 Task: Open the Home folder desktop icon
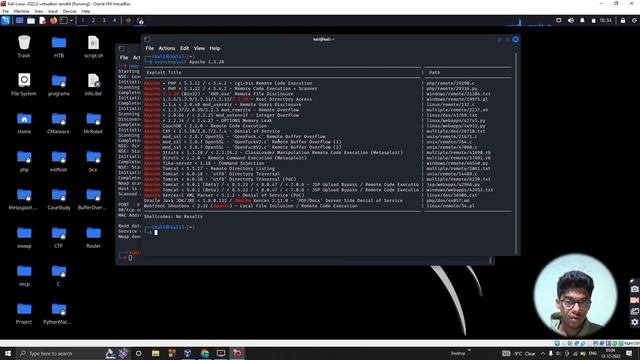[x=24, y=122]
